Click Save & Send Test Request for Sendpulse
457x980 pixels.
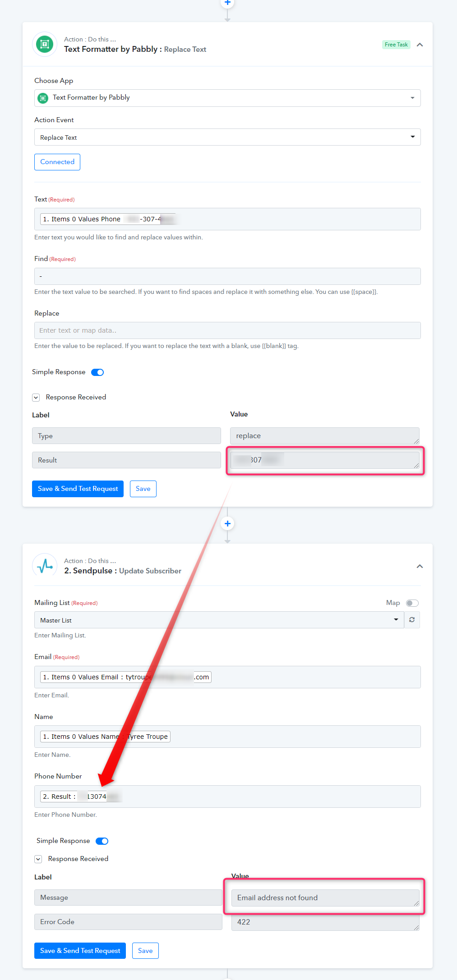pos(80,951)
